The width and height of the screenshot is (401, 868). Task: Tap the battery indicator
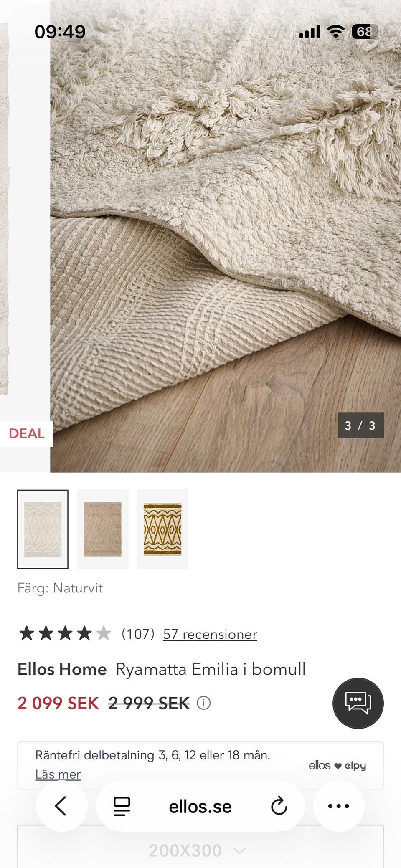[x=365, y=31]
